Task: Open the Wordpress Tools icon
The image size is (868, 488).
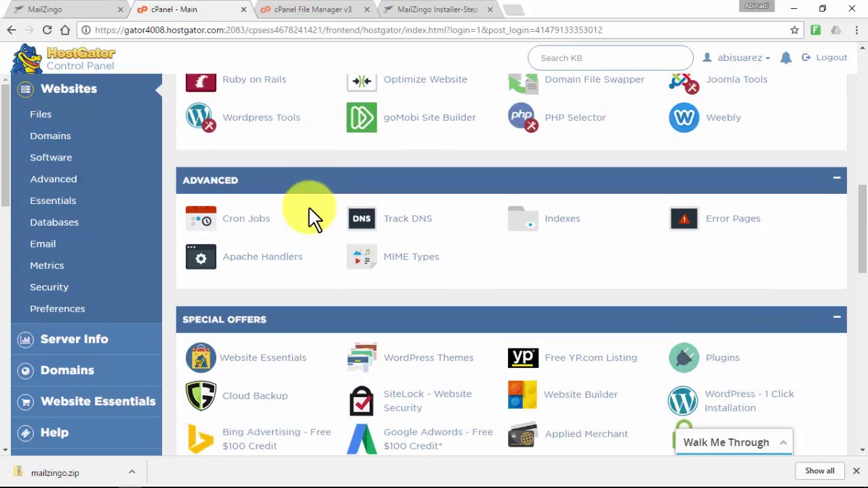Action: coord(201,117)
